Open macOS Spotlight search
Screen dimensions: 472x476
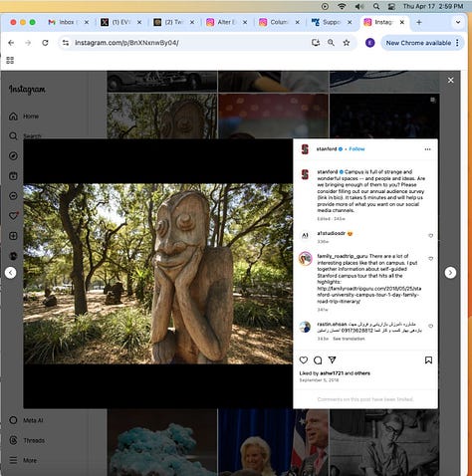click(376, 6)
